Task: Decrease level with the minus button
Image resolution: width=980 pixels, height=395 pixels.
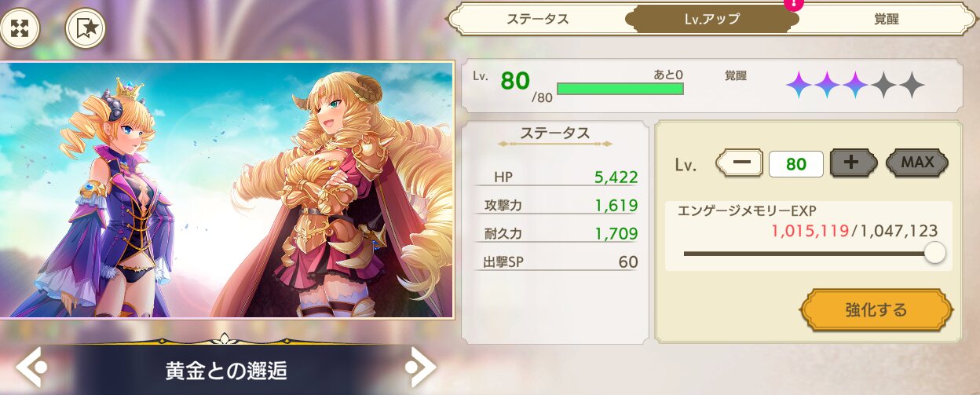Action: [x=739, y=163]
